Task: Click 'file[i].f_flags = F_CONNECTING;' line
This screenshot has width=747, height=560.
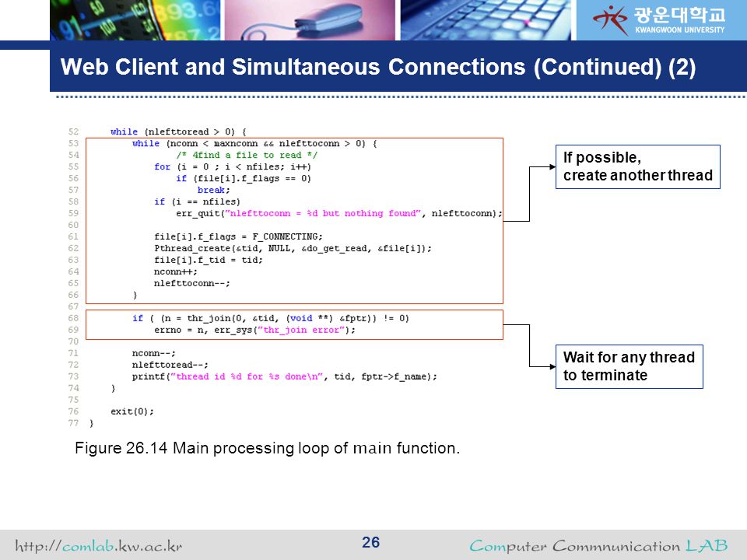Action: point(238,236)
